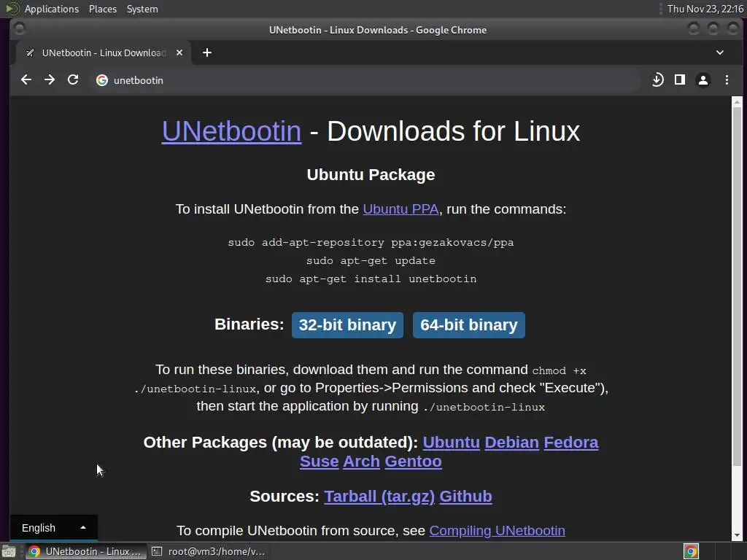The height and width of the screenshot is (560, 747).
Task: Click the page vertical scrollbar thumb
Action: point(737,286)
